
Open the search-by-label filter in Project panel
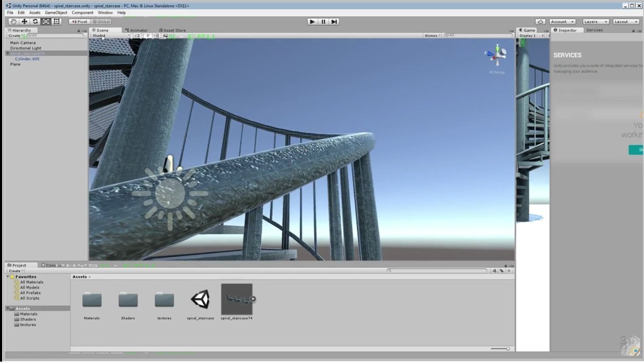(x=501, y=271)
